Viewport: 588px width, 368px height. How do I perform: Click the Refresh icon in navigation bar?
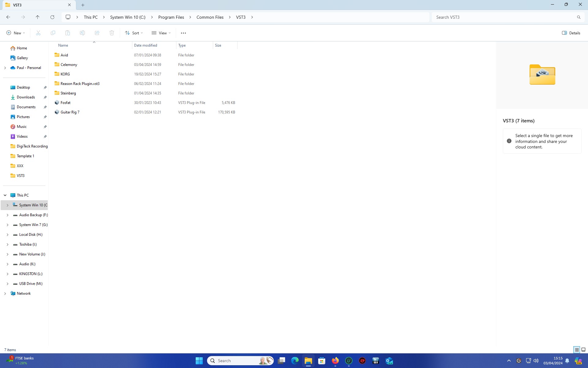point(52,17)
